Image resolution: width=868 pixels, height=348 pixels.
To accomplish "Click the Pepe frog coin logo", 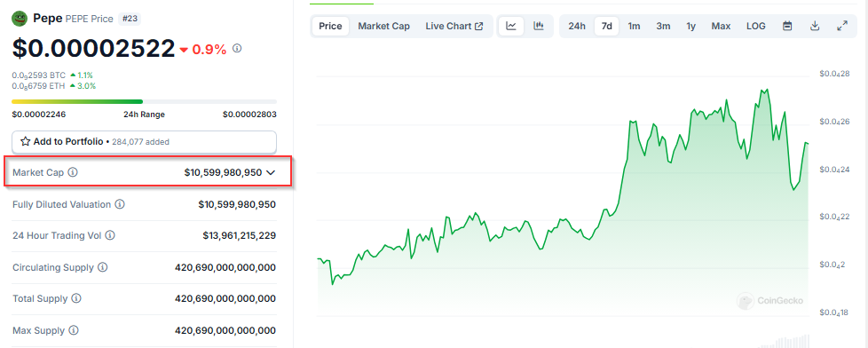I will click(20, 19).
